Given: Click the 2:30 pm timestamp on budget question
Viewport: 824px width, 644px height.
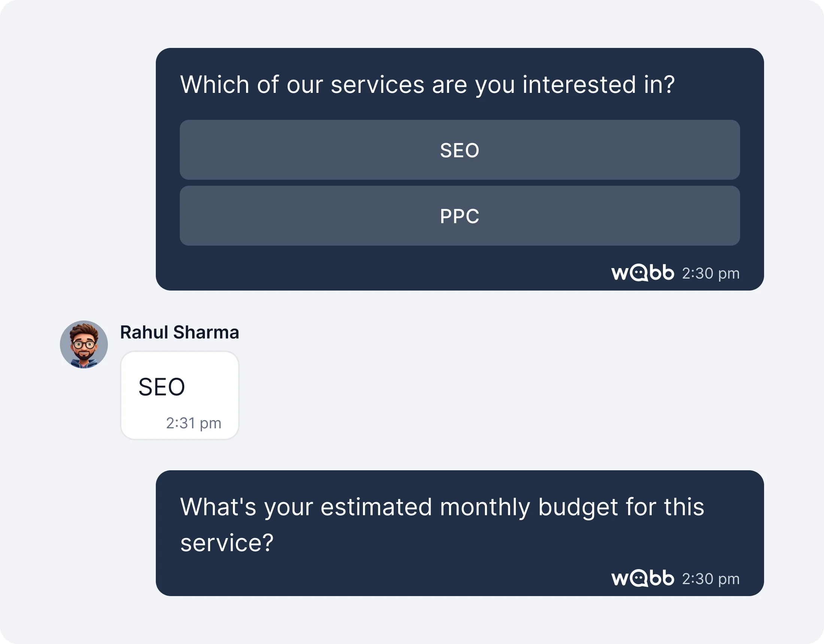Looking at the screenshot, I should point(711,579).
